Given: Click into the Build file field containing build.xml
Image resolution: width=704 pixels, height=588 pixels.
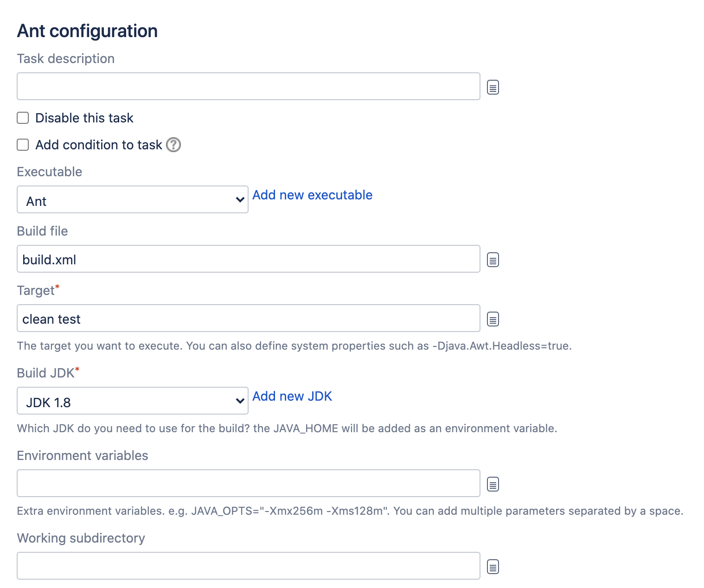Looking at the screenshot, I should [x=248, y=259].
